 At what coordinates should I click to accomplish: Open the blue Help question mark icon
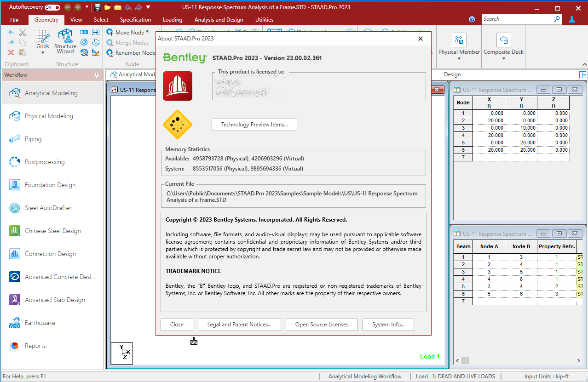472,19
